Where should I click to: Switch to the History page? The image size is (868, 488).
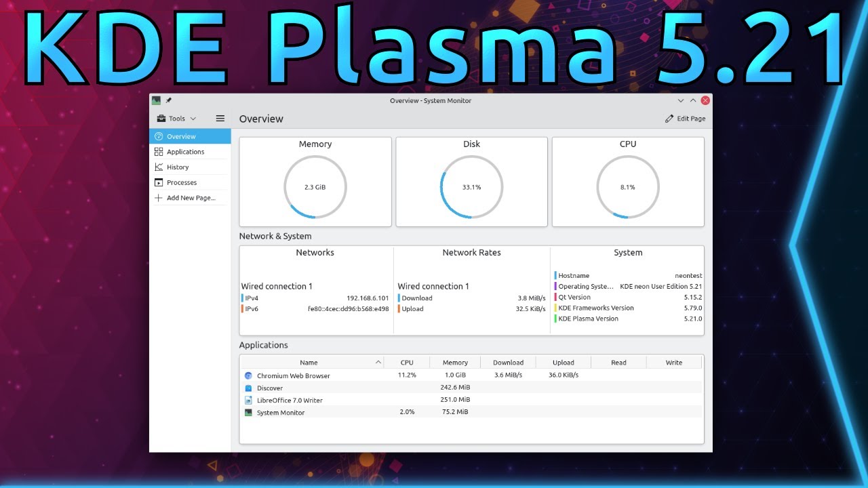[190, 167]
